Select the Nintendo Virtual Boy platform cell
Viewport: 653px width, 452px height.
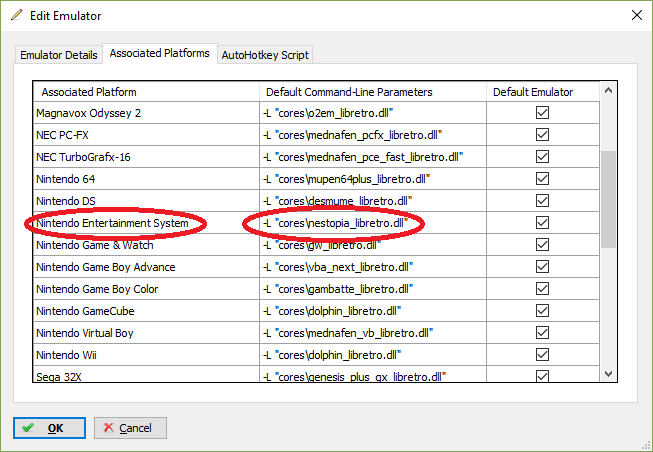pyautogui.click(x=146, y=333)
